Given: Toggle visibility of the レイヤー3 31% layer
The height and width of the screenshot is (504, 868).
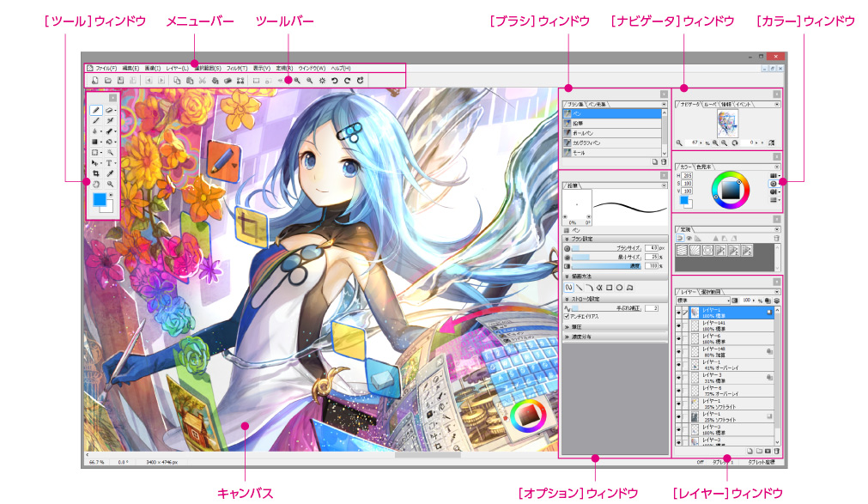Looking at the screenshot, I should coord(678,379).
